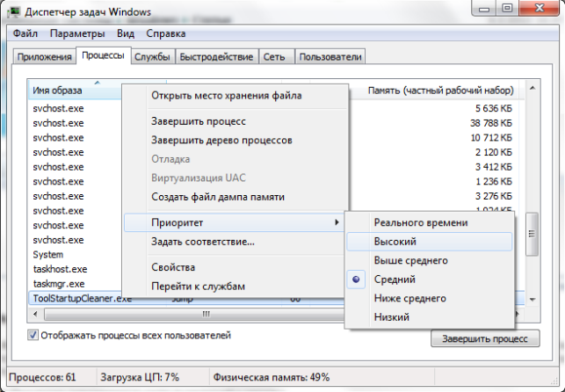Click the 10 712 КБ memory value
The image size is (565, 392).
491,138
